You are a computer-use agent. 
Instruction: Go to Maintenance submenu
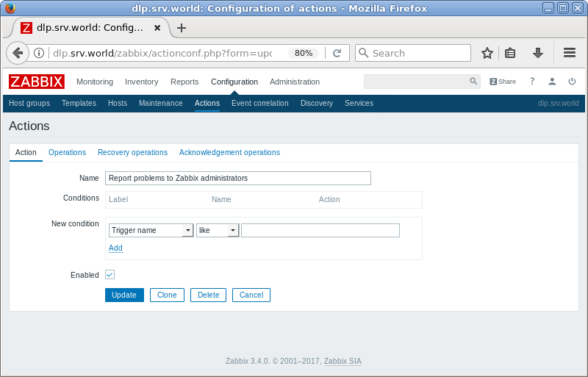160,103
